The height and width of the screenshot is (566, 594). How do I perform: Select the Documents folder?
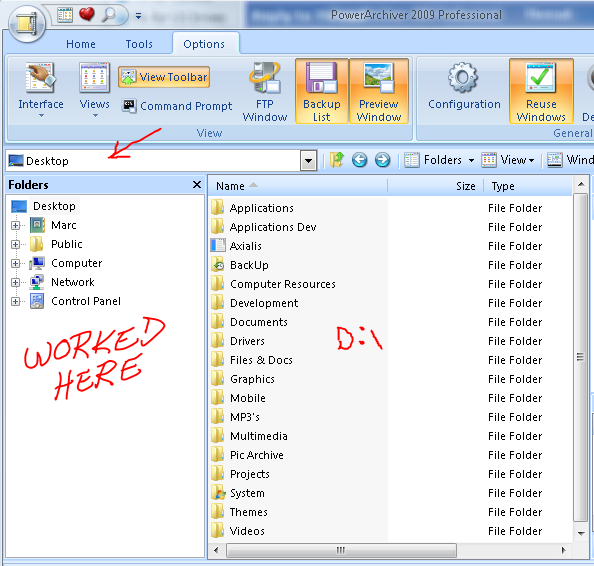(259, 322)
